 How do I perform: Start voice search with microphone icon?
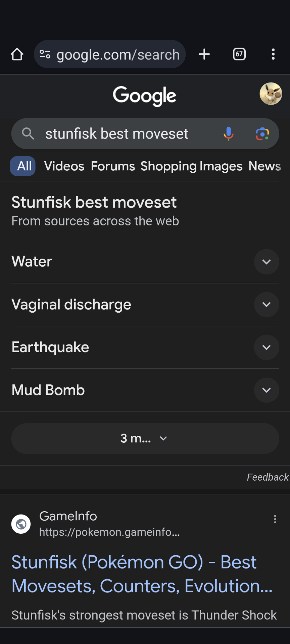(x=229, y=134)
